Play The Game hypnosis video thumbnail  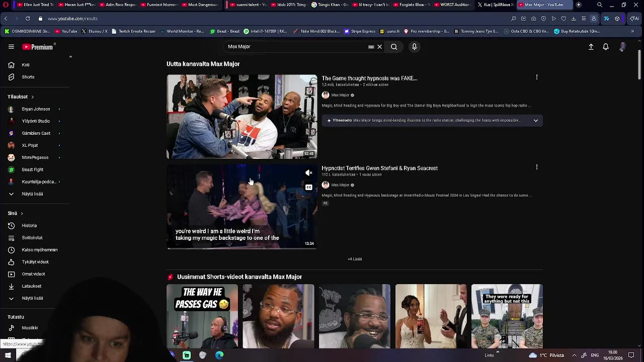click(242, 117)
